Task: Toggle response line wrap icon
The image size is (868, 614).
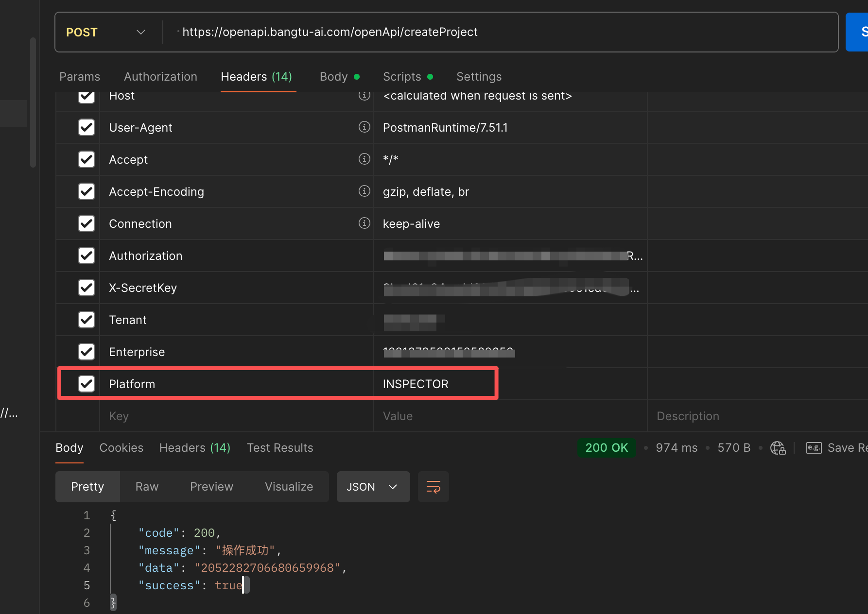Action: [x=433, y=487]
